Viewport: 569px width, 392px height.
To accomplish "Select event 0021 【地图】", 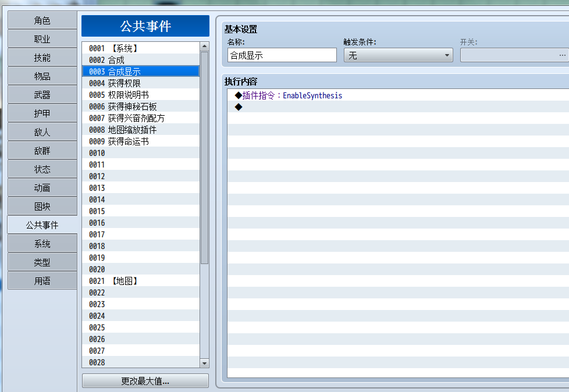I will tap(141, 281).
